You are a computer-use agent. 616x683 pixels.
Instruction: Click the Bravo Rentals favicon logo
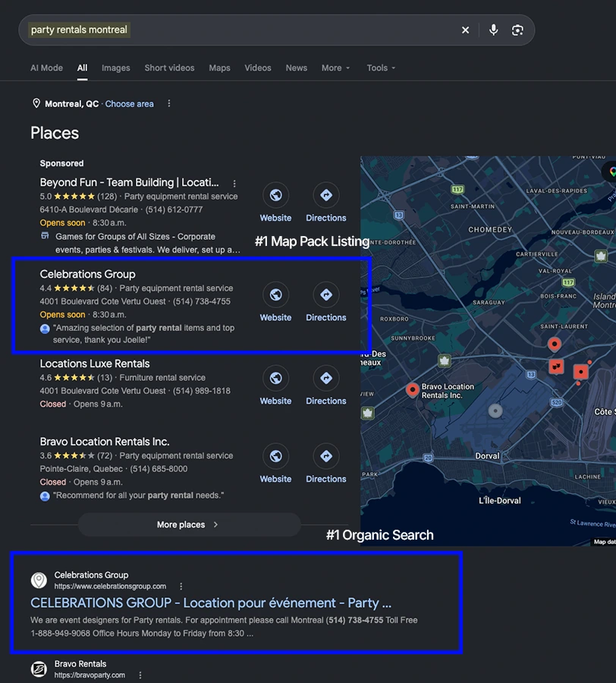[39, 669]
